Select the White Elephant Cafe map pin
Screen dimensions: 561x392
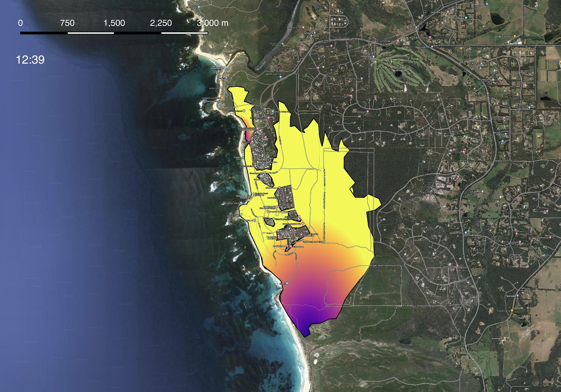point(249,200)
